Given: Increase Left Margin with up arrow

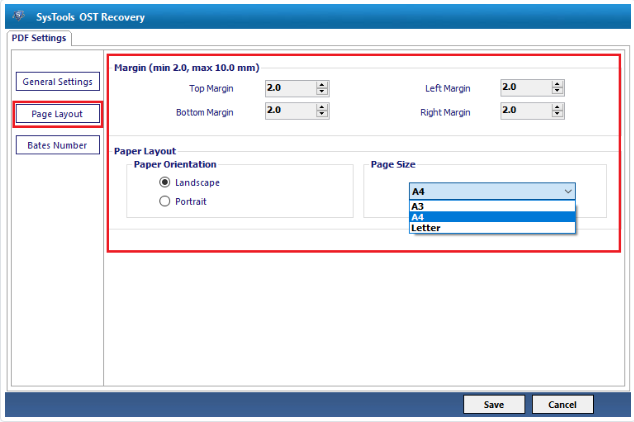Looking at the screenshot, I should (x=557, y=84).
